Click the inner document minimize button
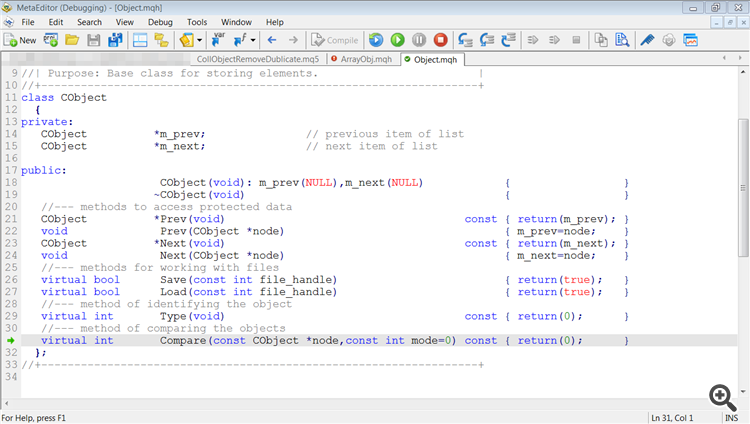 coord(716,22)
